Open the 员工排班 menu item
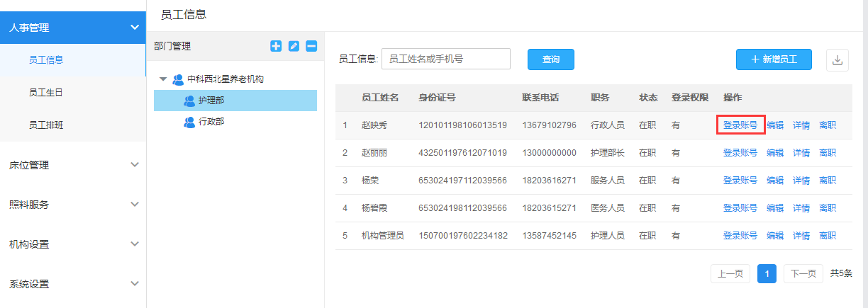This screenshot has width=868, height=308. tap(46, 125)
